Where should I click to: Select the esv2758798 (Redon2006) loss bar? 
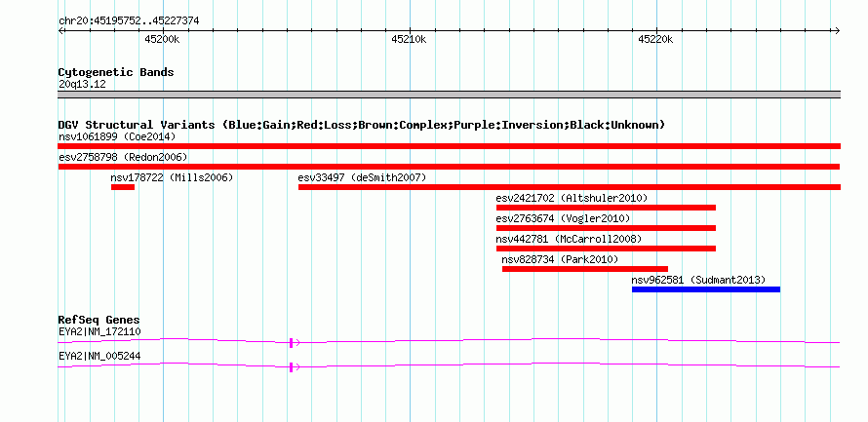coord(449,167)
